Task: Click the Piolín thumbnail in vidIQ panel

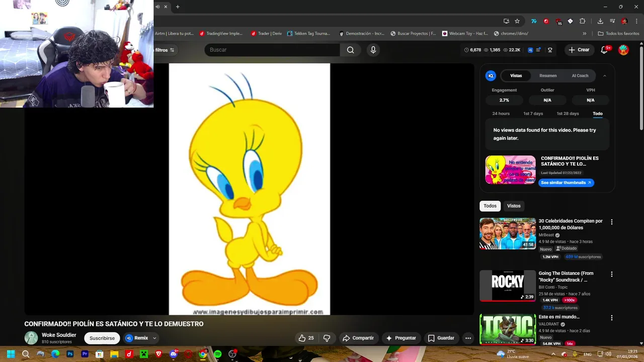Action: [x=511, y=169]
